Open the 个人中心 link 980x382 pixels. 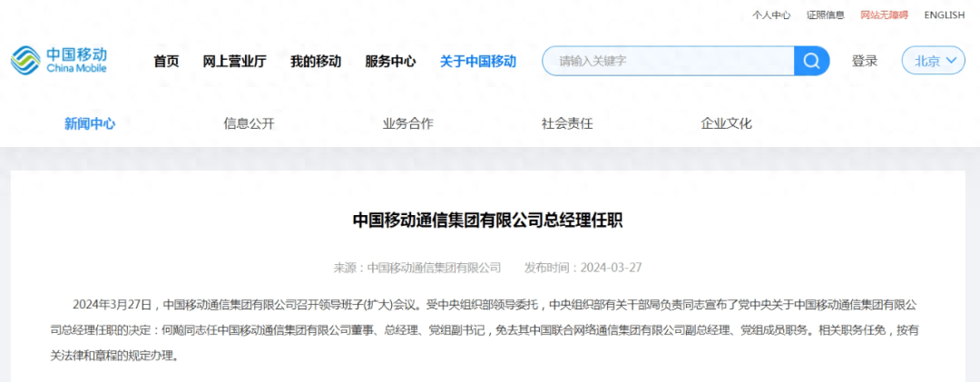click(x=771, y=15)
